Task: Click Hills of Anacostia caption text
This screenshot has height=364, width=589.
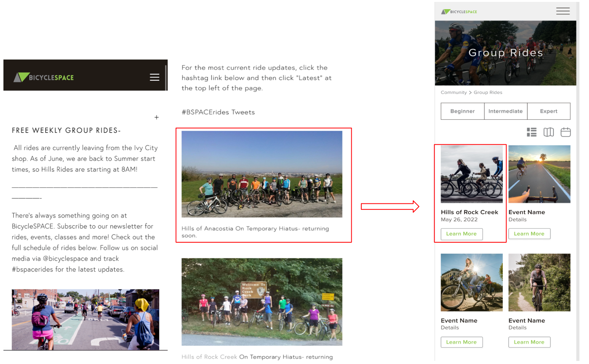Action: tap(255, 232)
